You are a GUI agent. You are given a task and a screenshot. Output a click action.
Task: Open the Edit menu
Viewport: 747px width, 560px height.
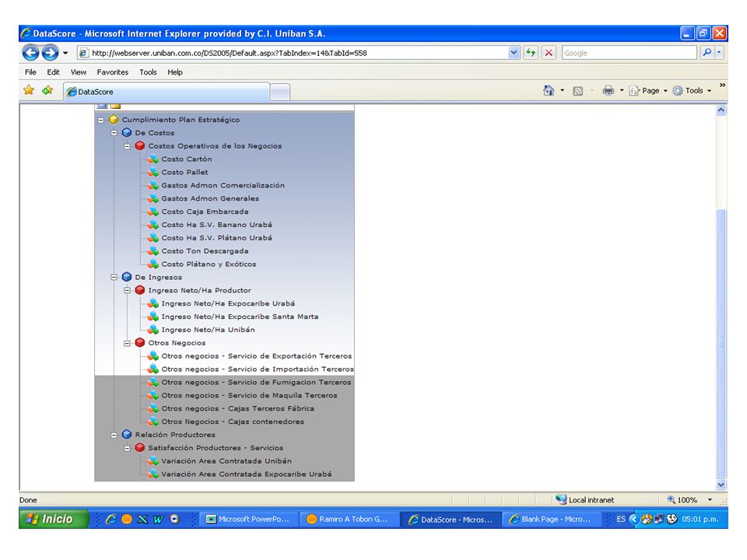[54, 72]
